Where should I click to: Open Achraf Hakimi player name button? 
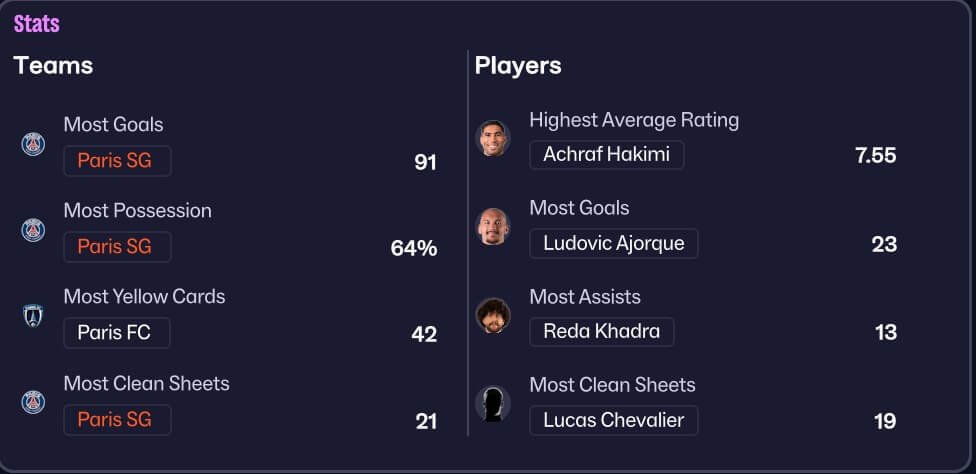coord(607,155)
